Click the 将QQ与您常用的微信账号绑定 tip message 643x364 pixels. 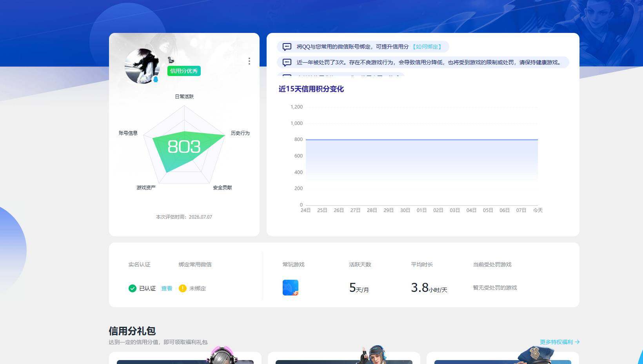click(x=352, y=47)
